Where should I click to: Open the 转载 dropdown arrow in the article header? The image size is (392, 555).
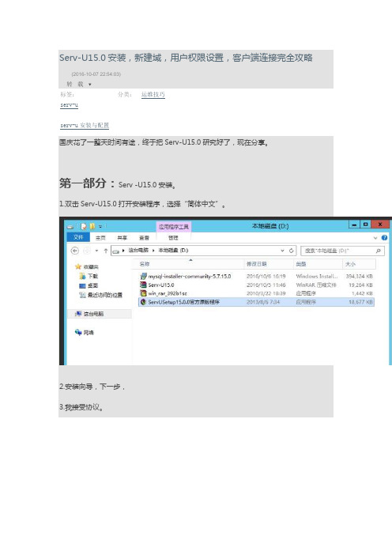[90, 85]
